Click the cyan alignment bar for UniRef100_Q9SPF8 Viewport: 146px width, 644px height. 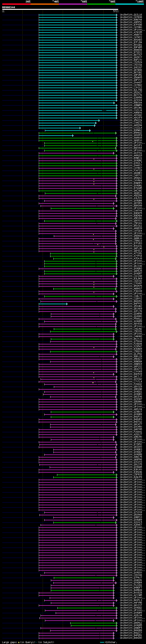pyautogui.click(x=56, y=135)
